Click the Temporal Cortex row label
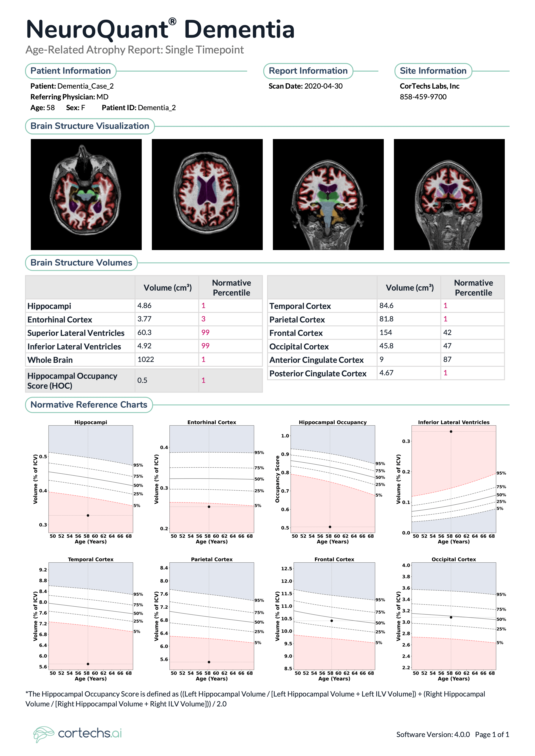This screenshot has height=756, width=535. point(300,306)
